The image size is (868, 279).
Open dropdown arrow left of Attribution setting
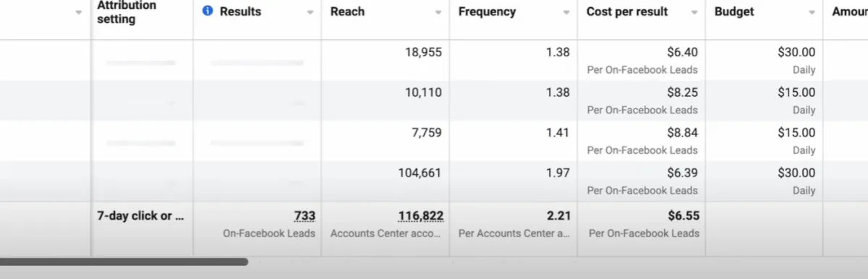pyautogui.click(x=79, y=13)
